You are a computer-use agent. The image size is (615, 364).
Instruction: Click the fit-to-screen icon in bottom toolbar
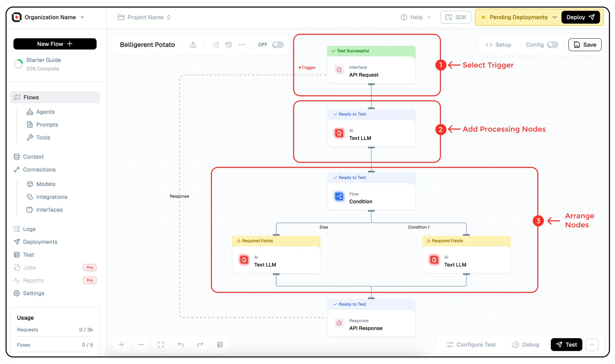point(161,345)
